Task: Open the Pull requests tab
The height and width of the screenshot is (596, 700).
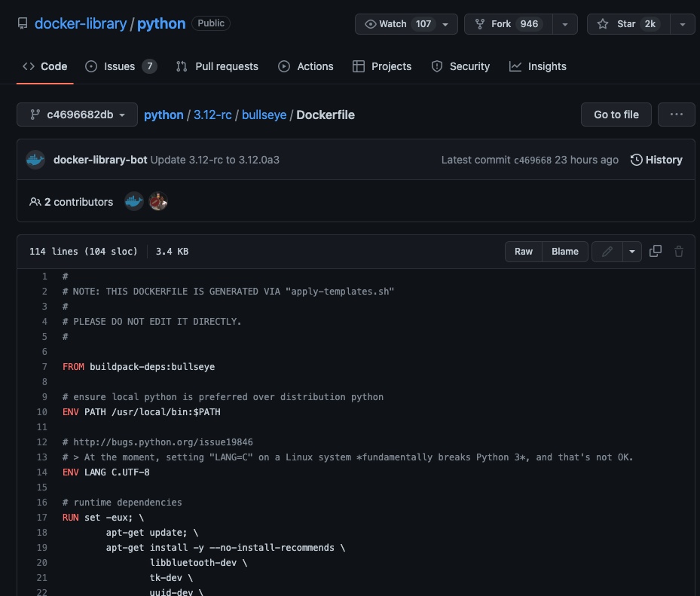Action: click(217, 66)
